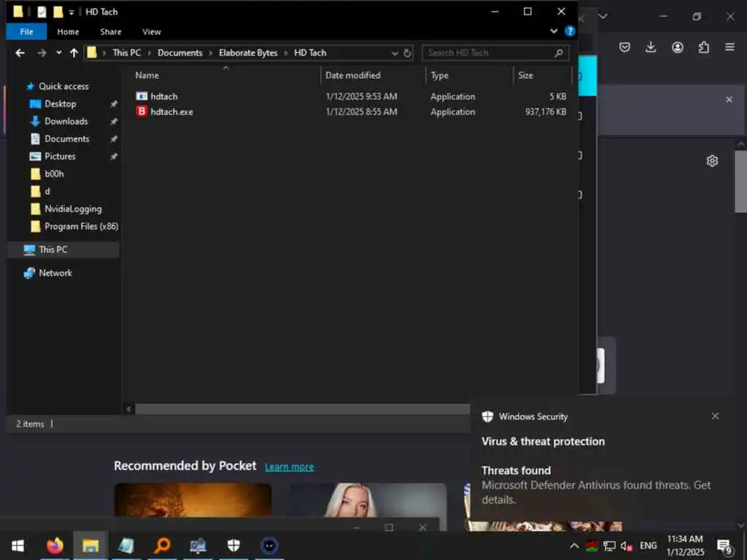Go up one folder level
Image resolution: width=747 pixels, height=560 pixels.
click(x=74, y=52)
